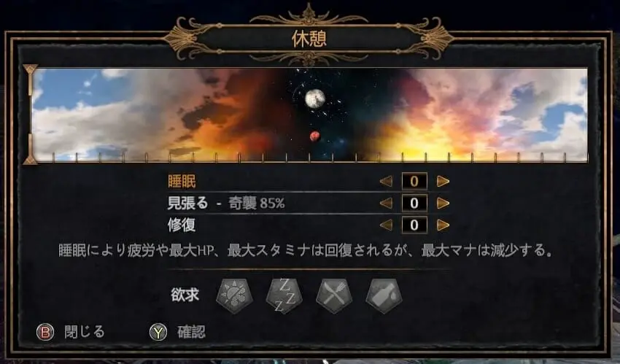Select the drink need bottle icon
Viewport: 620px width, 364px height.
coord(384,295)
